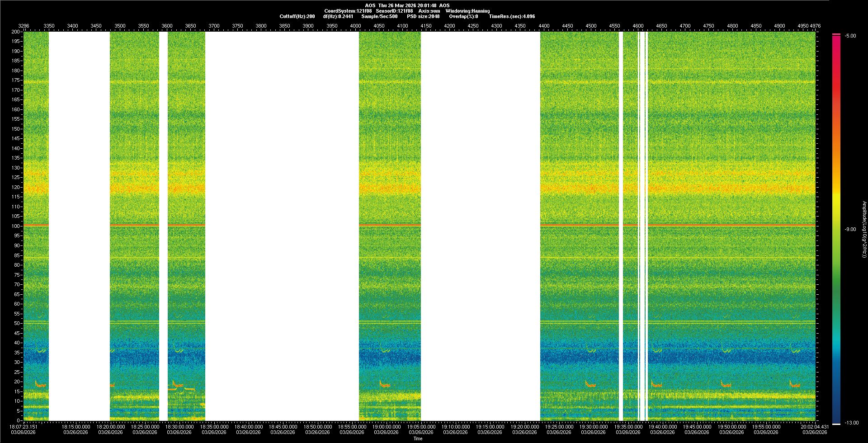
Task: Click the Windowing:Hanning header text
Action: coord(467,11)
